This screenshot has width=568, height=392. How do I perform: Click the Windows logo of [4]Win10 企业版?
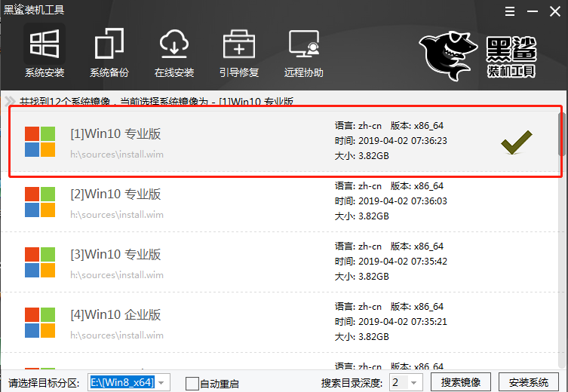click(x=40, y=323)
